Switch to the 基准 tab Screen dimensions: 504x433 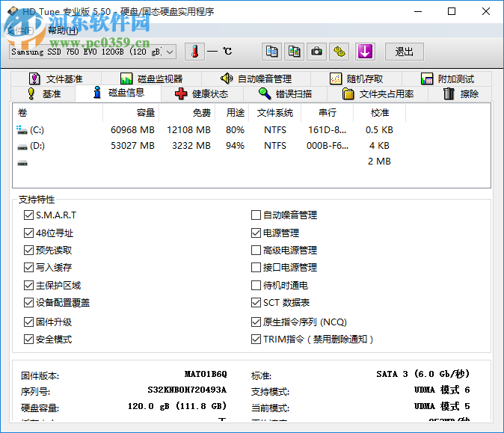43,94
